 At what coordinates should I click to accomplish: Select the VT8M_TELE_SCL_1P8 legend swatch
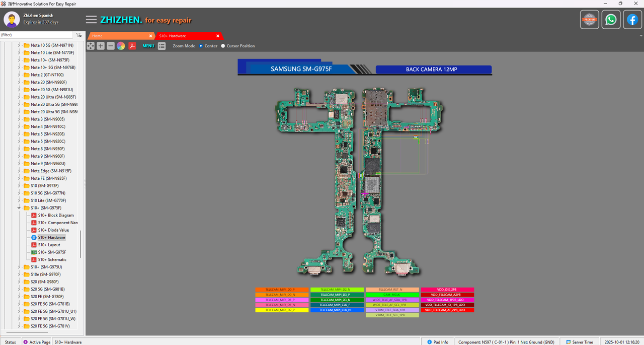point(392,315)
